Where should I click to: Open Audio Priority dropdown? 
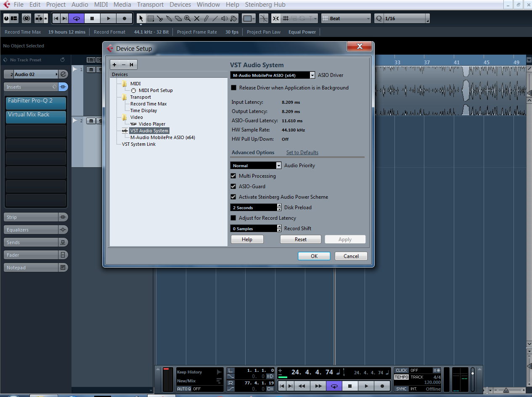(278, 166)
